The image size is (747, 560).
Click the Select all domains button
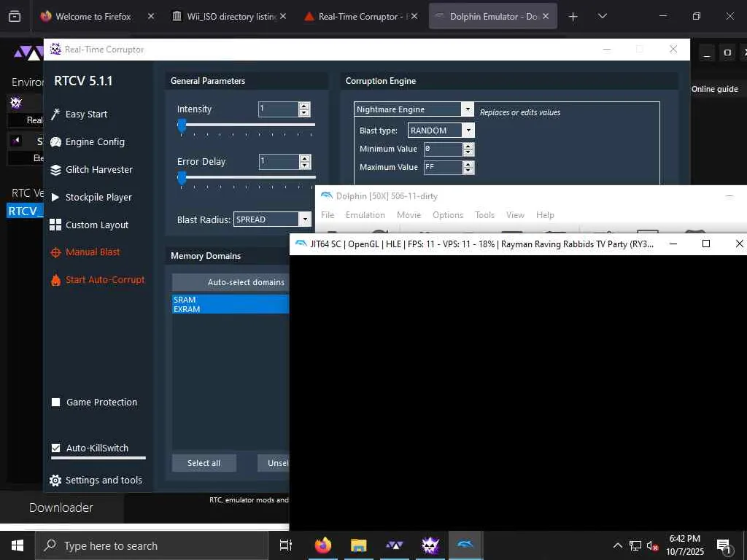pyautogui.click(x=204, y=463)
